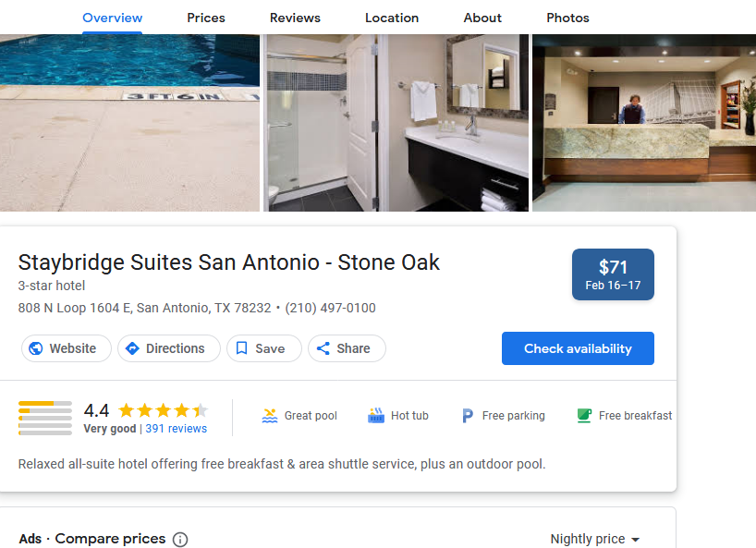756x548 pixels.
Task: Click the bookmark icon on Save
Action: coord(241,348)
